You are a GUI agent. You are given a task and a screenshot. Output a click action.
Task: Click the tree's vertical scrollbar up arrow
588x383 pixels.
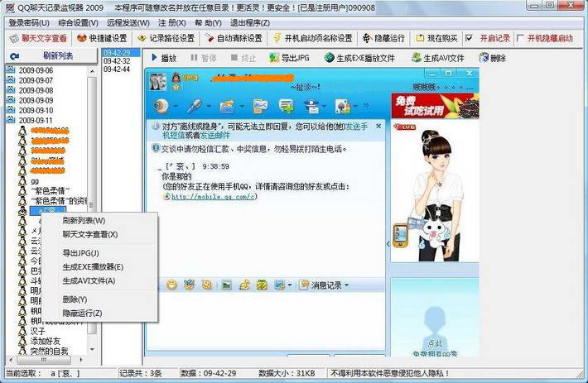point(92,71)
